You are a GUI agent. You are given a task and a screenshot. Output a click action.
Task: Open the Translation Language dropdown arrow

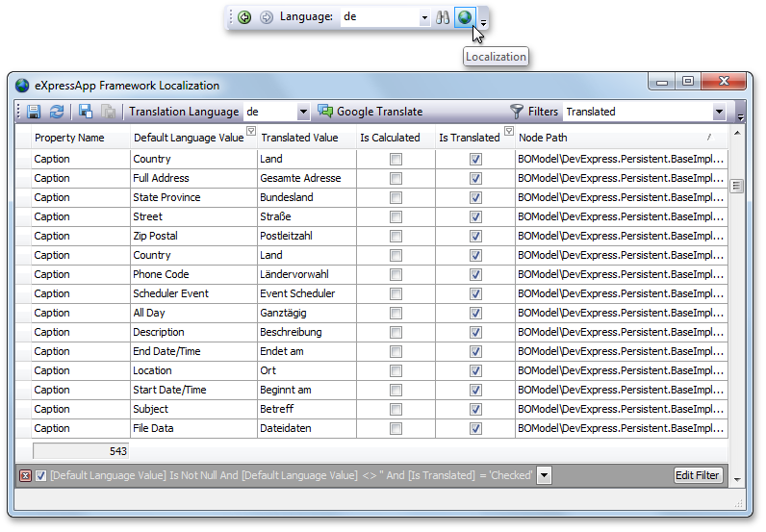[303, 112]
